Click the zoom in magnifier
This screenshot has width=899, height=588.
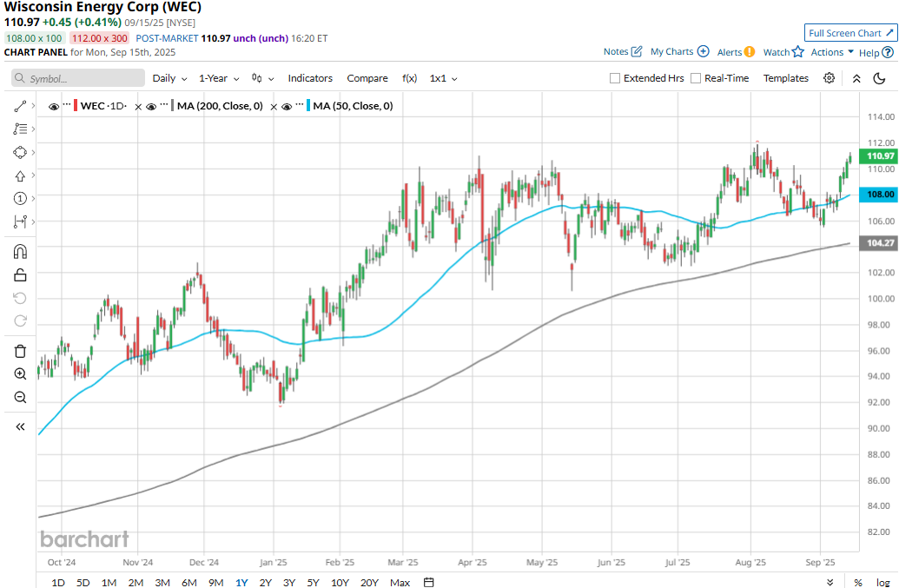coord(20,374)
